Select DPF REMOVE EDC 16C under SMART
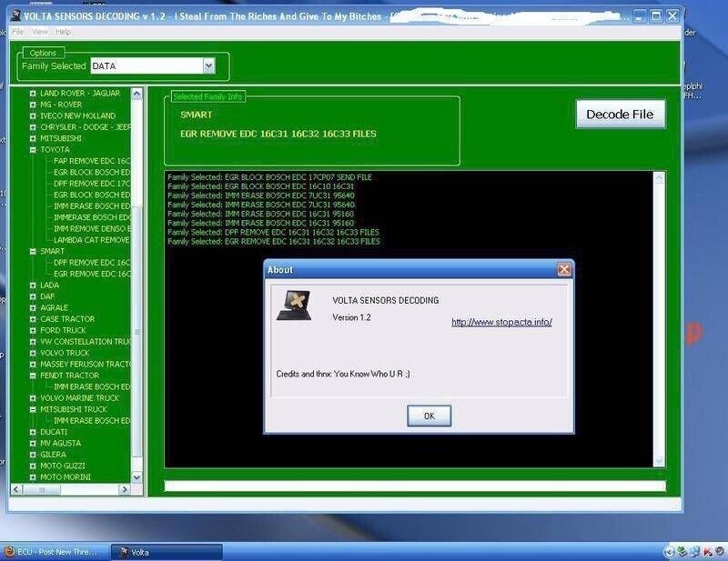Image resolution: width=728 pixels, height=561 pixels. (x=92, y=263)
